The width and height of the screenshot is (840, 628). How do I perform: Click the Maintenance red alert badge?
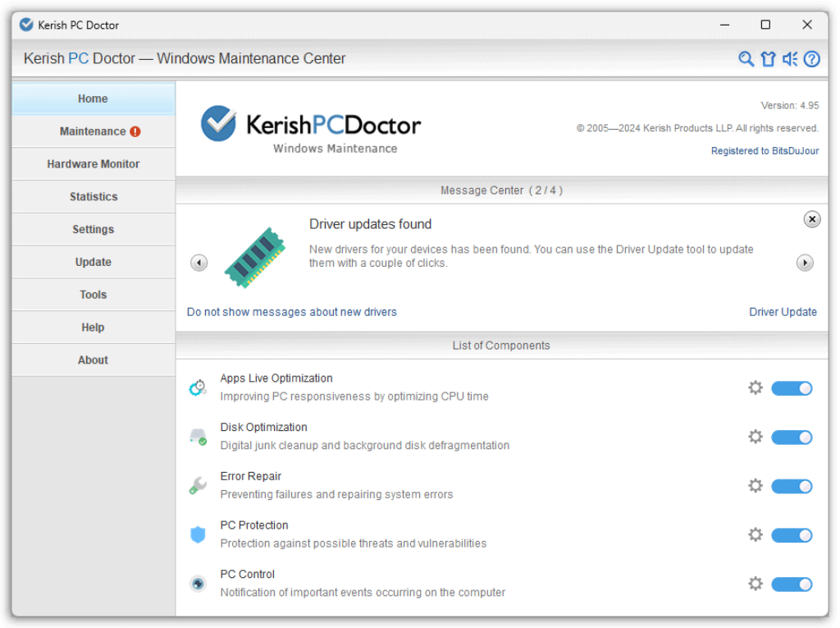pyautogui.click(x=135, y=131)
